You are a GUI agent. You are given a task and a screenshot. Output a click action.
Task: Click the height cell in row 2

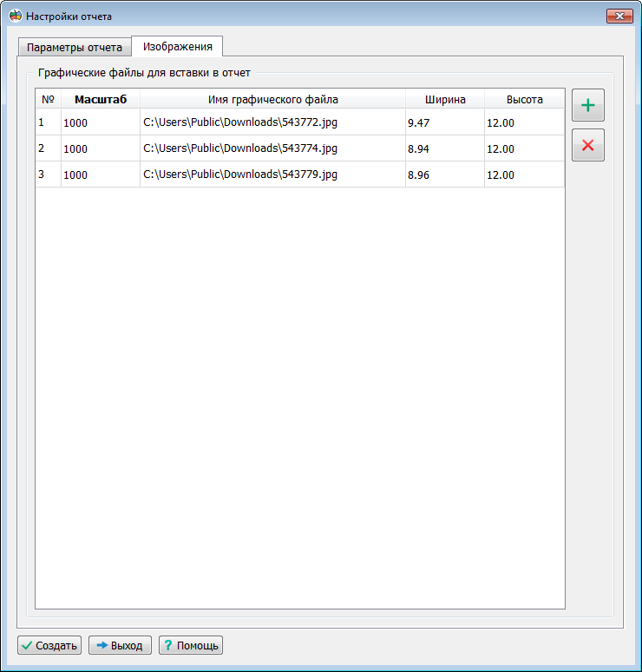click(x=524, y=148)
